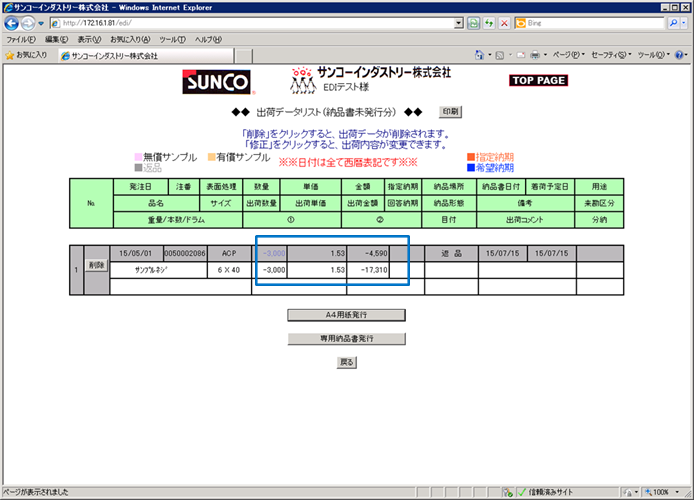
Task: Click the pink 無償サンプル legend swatch
Action: tap(138, 157)
